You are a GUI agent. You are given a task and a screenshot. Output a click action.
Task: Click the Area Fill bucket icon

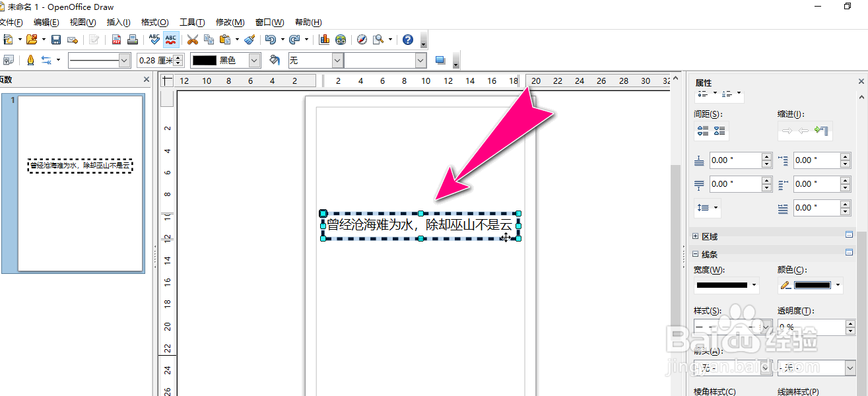click(274, 60)
